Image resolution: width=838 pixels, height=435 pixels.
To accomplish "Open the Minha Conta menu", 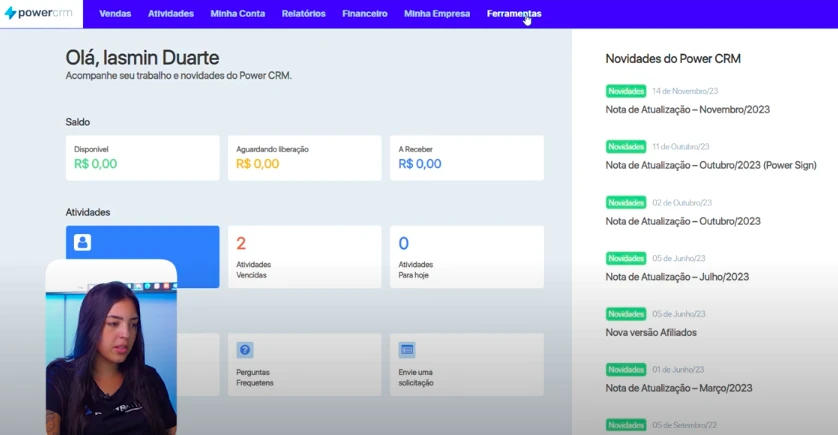I will [x=237, y=14].
